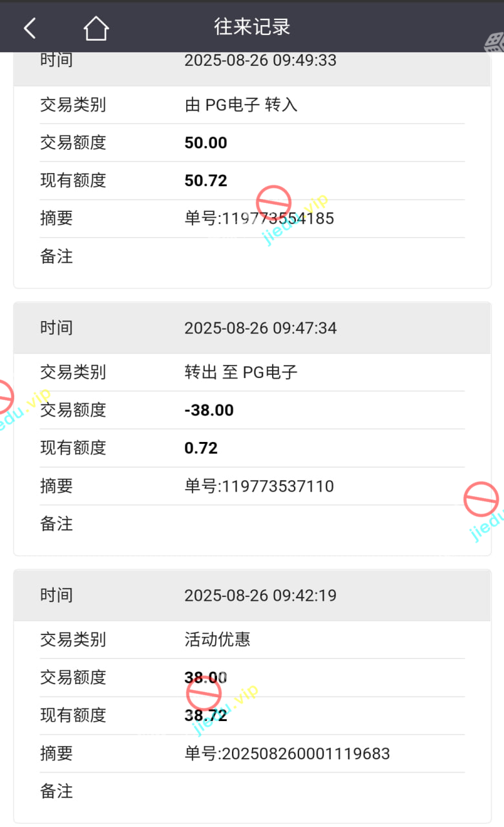Select the 50.72 current balance value
This screenshot has height=827, width=504.
pyautogui.click(x=206, y=181)
